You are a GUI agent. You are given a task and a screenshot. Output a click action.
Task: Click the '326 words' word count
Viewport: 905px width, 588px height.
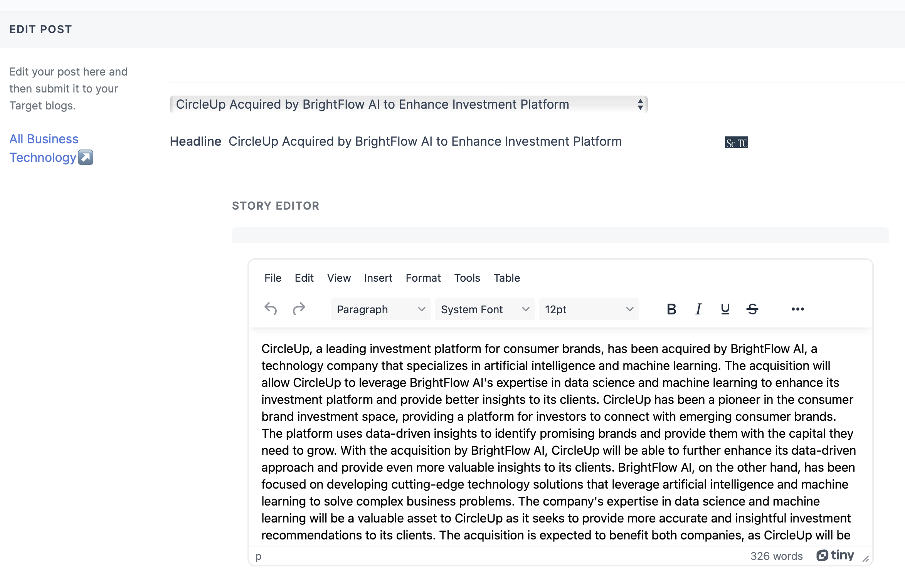[776, 556]
